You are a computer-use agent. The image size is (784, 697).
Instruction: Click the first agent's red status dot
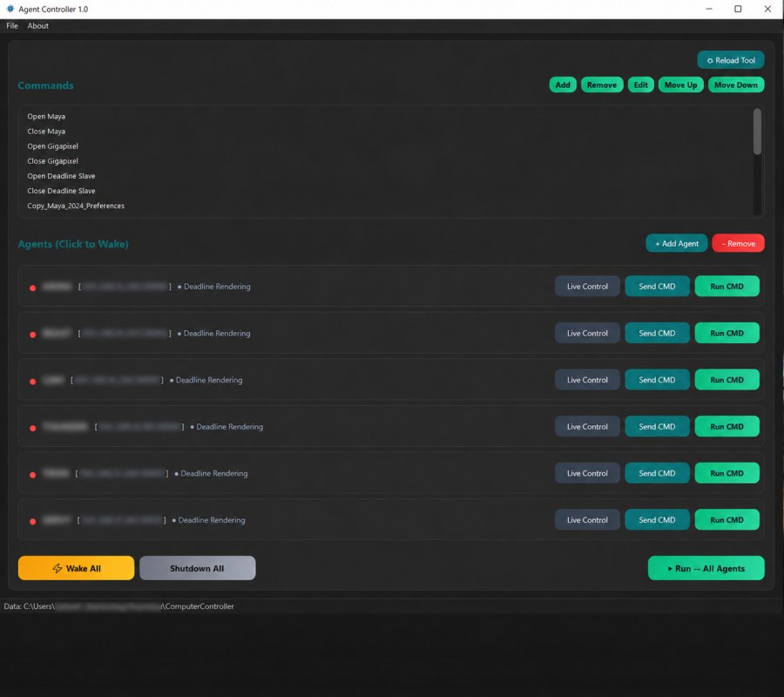click(x=32, y=288)
